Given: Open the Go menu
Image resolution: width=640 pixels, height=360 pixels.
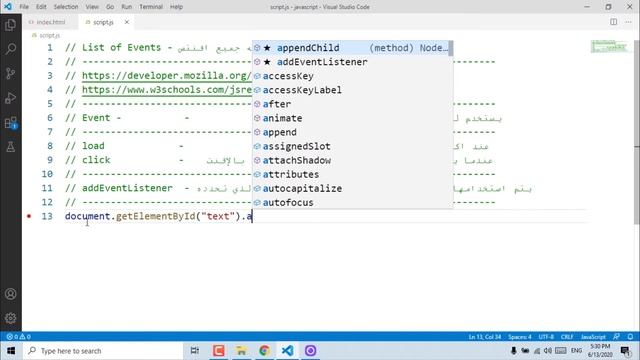Looking at the screenshot, I should pyautogui.click(x=110, y=7).
